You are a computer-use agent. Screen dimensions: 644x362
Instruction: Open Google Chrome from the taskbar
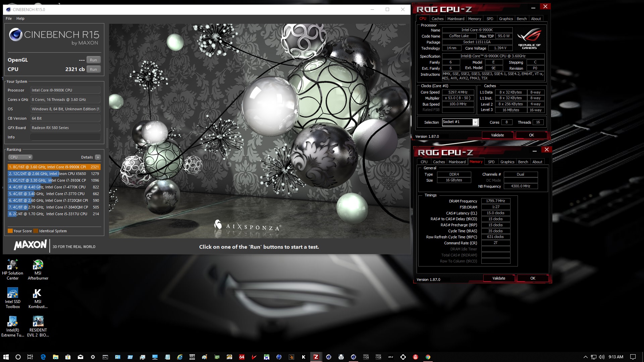428,357
